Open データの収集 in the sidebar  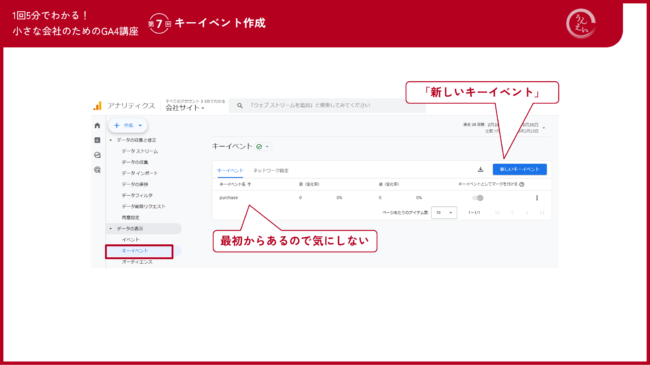point(135,162)
